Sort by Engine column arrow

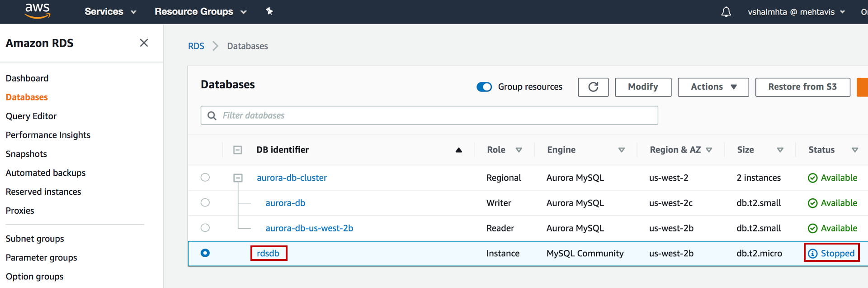(622, 150)
